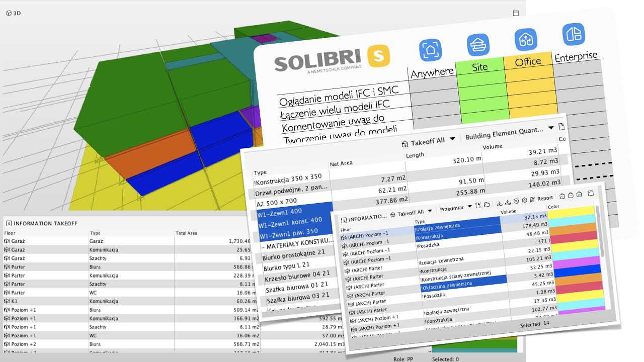Image resolution: width=644 pixels, height=362 pixels.
Task: Click cyan color swatch in 178.49 m3 row
Action: (572, 220)
